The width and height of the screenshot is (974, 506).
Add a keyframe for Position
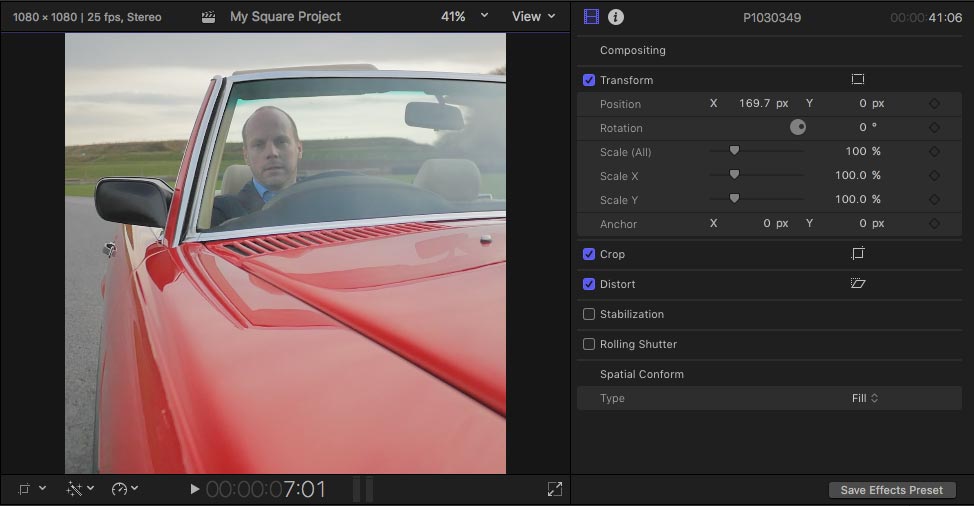point(934,104)
